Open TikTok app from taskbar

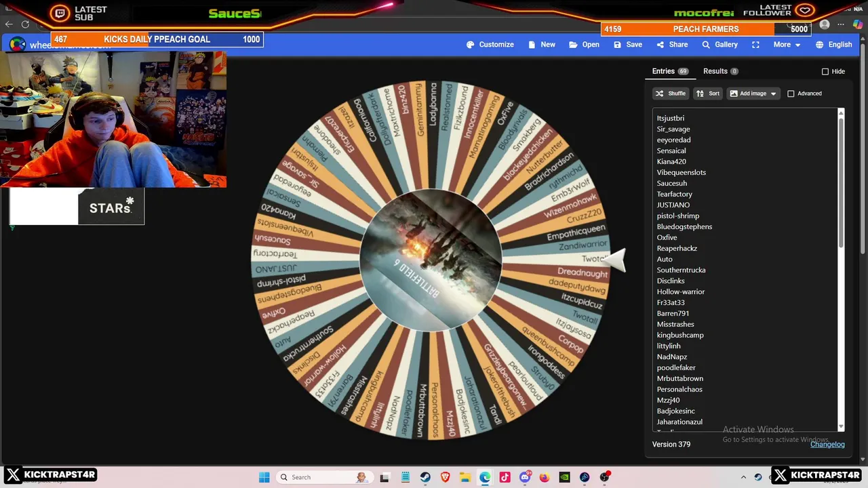point(505,477)
